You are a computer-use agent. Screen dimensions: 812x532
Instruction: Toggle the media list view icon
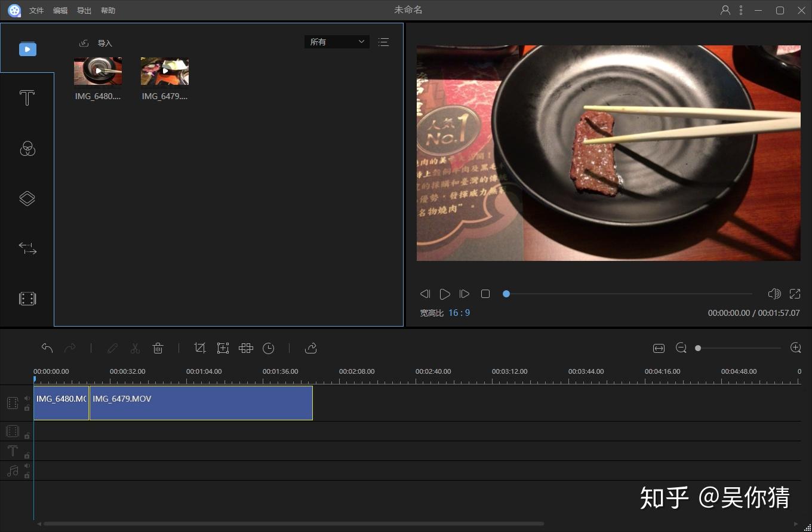coord(383,42)
